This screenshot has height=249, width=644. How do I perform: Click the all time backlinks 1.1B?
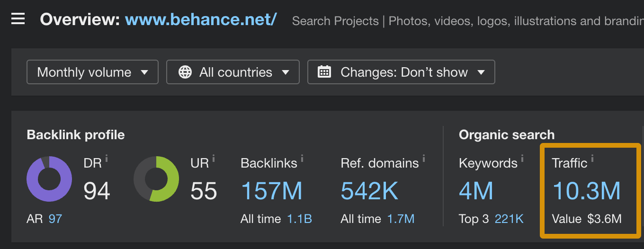[x=299, y=219]
